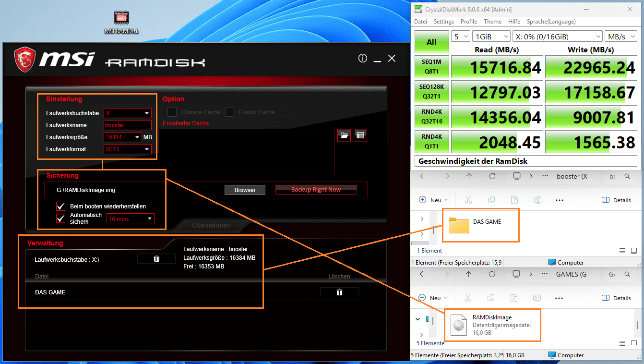The height and width of the screenshot is (364, 644).
Task: Open the MSI RAMDisk info icon
Action: (x=363, y=58)
